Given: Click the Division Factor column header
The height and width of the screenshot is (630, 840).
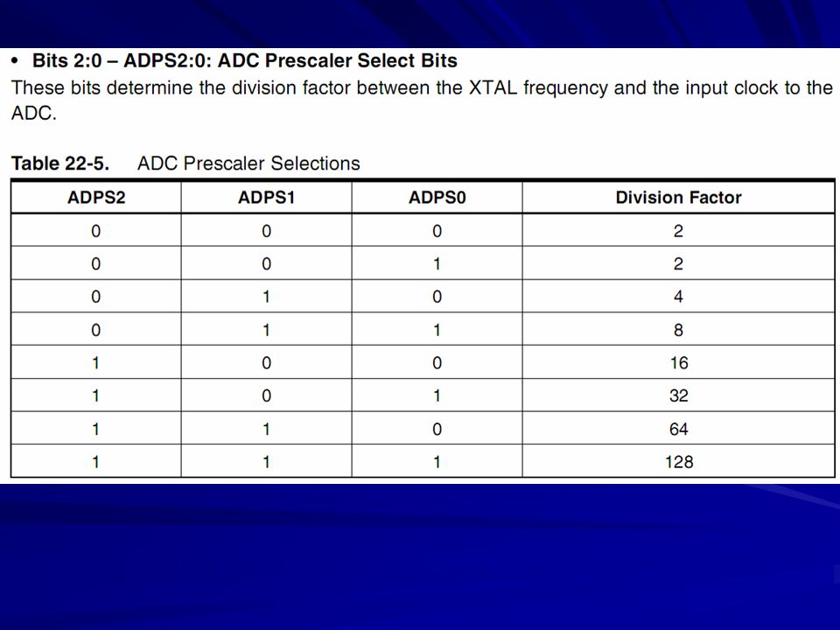Looking at the screenshot, I should click(679, 198).
